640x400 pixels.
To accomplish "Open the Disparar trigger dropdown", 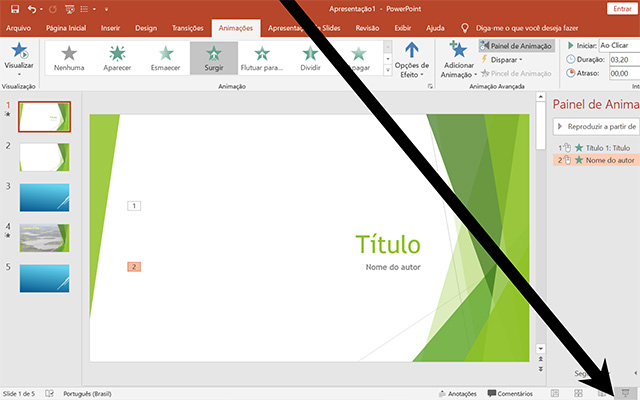I will pyautogui.click(x=502, y=60).
